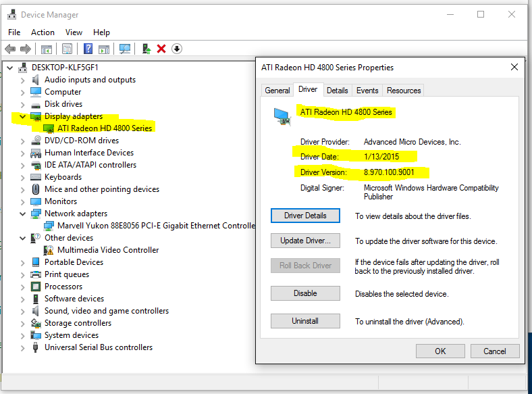Collapse the Other devices node
This screenshot has width=532, height=394.
(x=23, y=238)
